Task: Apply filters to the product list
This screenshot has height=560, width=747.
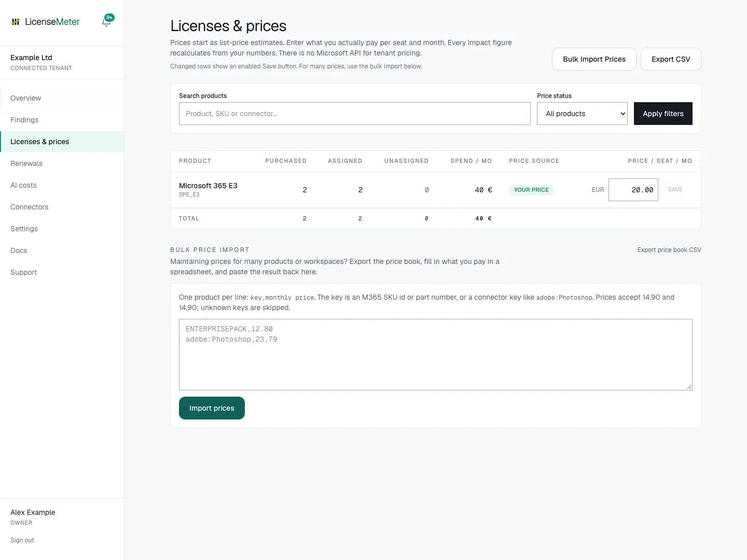Action: click(x=663, y=114)
